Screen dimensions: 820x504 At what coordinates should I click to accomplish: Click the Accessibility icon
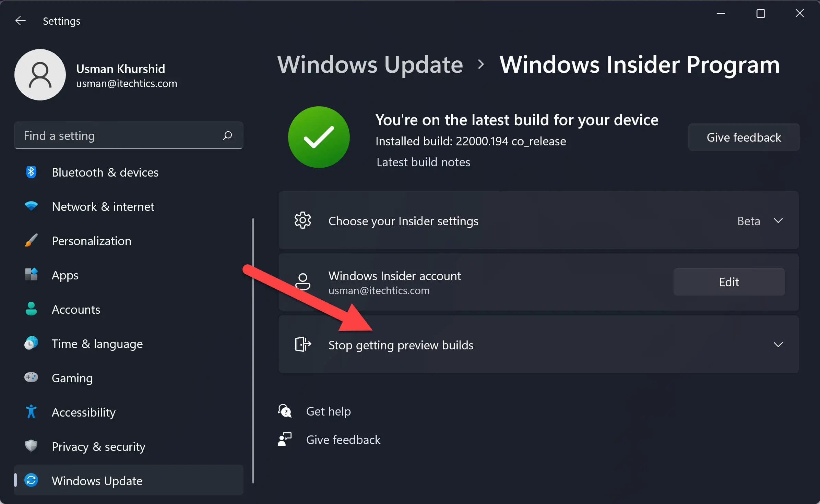pyautogui.click(x=30, y=412)
